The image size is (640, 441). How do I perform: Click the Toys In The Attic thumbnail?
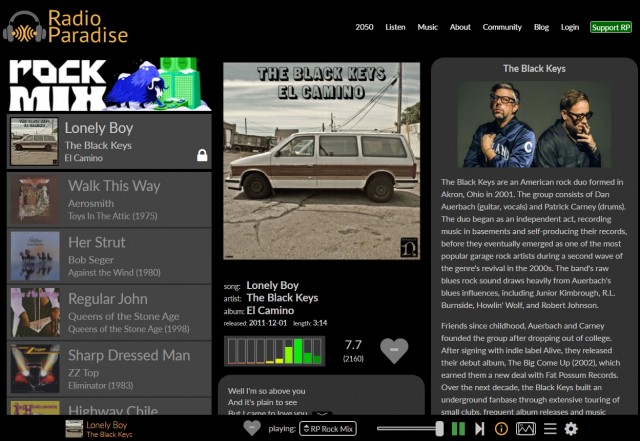pyautogui.click(x=35, y=200)
